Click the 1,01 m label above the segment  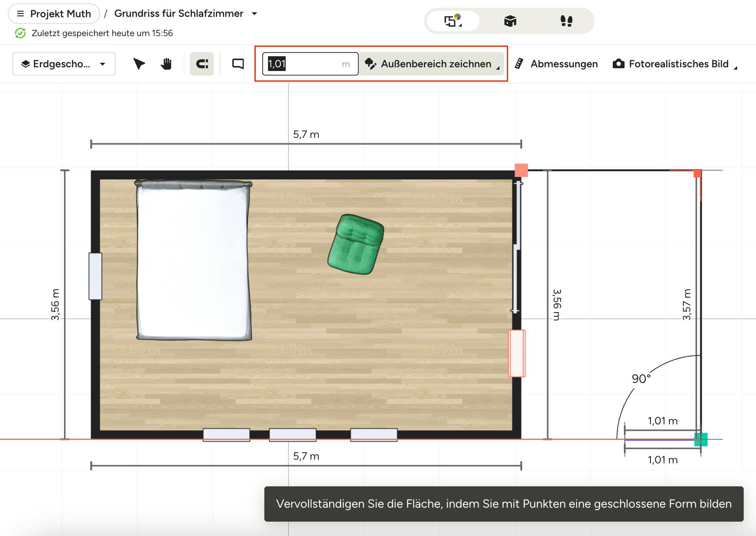coord(663,421)
